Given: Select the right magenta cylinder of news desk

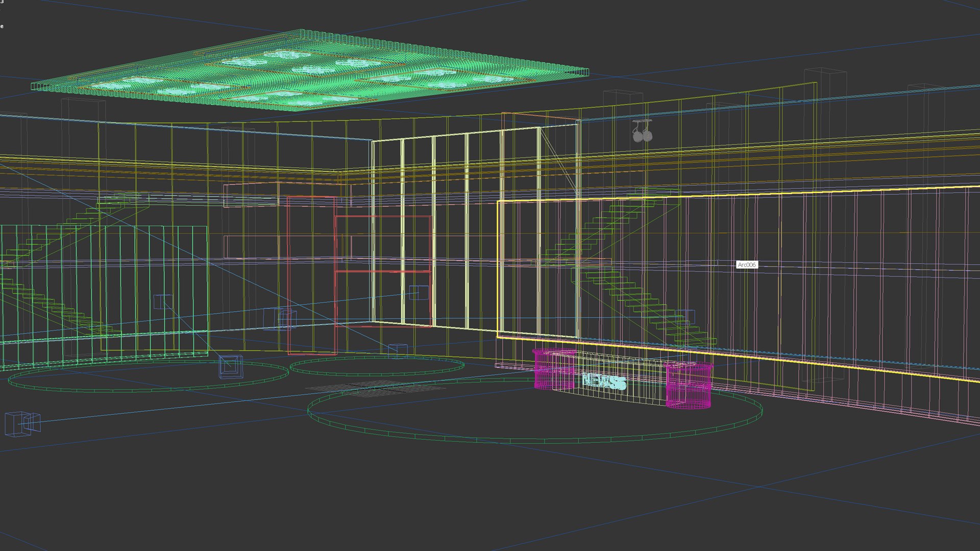Looking at the screenshot, I should click(689, 385).
